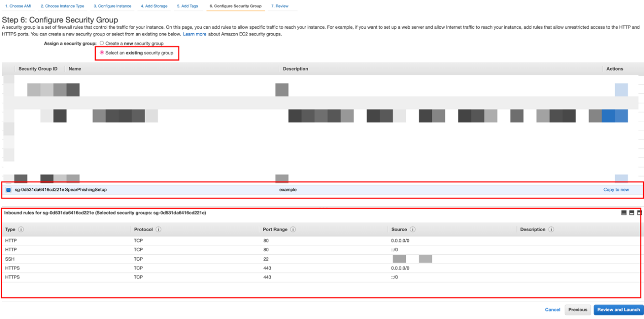
Task: Click the Description column info icon in inbound rules
Action: click(x=551, y=230)
